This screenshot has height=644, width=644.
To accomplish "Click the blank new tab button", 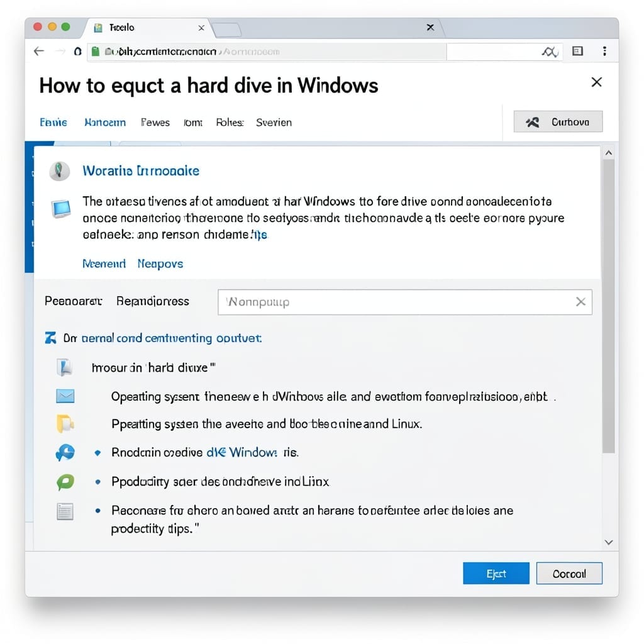I will 226,30.
